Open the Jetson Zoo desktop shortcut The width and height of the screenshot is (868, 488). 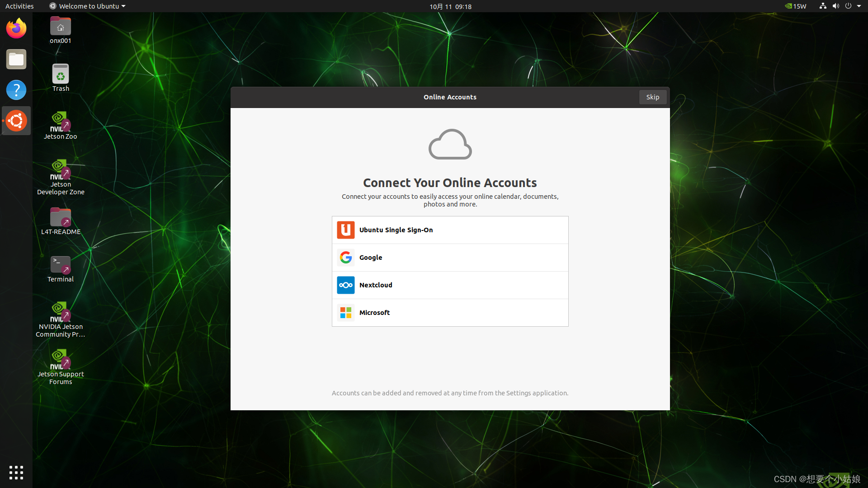coord(60,122)
